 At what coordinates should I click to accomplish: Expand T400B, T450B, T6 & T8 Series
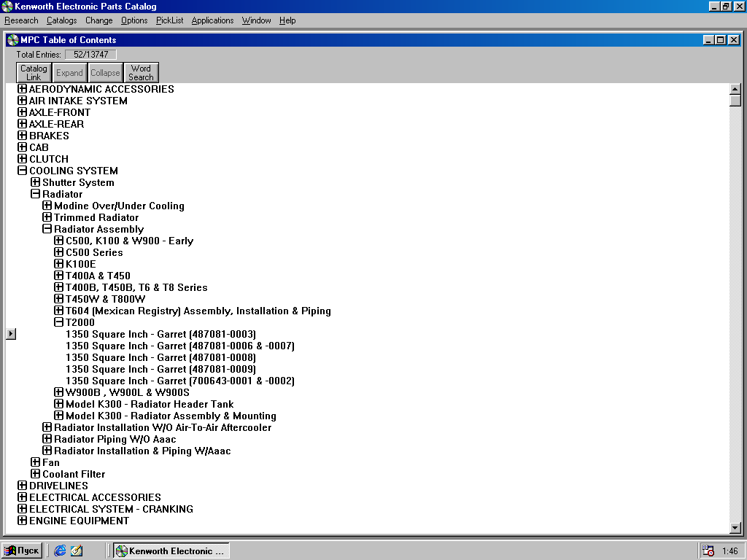[58, 287]
